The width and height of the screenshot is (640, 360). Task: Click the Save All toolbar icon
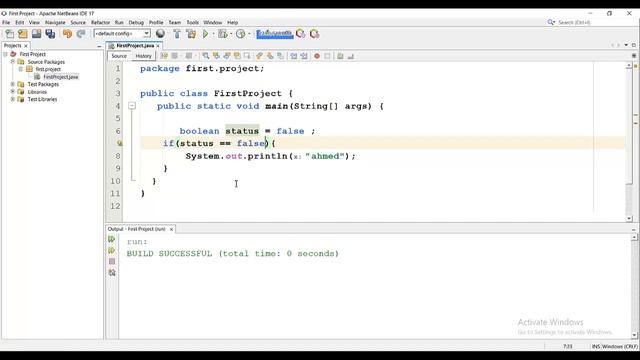click(50, 34)
